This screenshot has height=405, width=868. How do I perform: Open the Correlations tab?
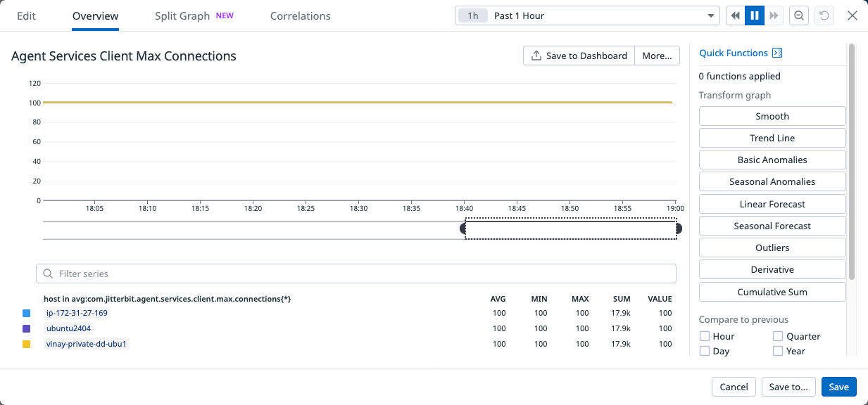pyautogui.click(x=301, y=15)
